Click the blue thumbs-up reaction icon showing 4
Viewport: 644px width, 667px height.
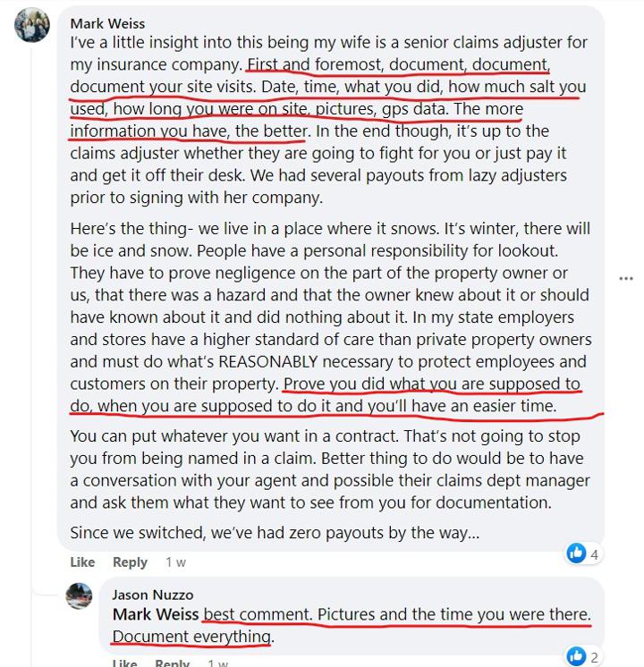576,553
